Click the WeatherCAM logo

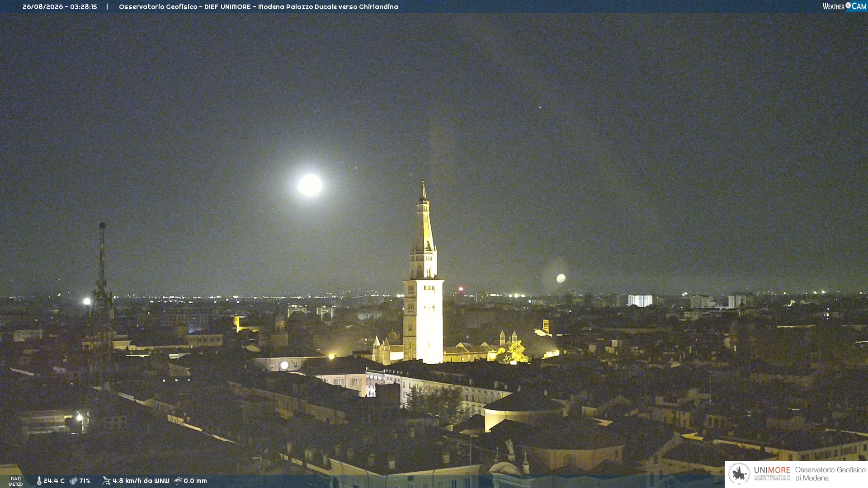coord(844,6)
